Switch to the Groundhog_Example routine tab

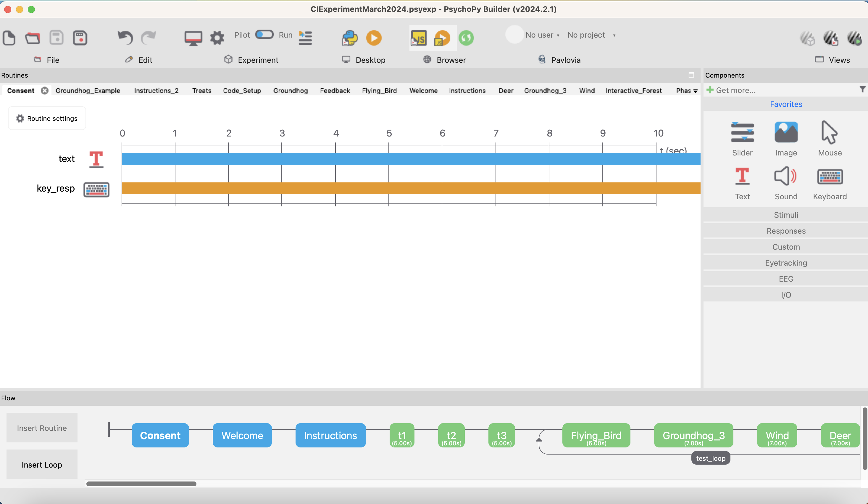[x=88, y=91]
